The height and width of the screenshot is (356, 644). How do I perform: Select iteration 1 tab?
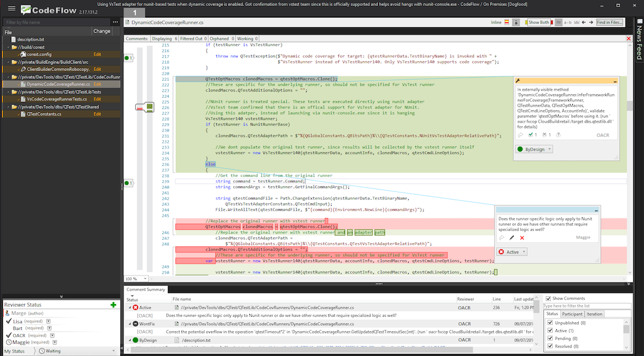pyautogui.click(x=134, y=13)
